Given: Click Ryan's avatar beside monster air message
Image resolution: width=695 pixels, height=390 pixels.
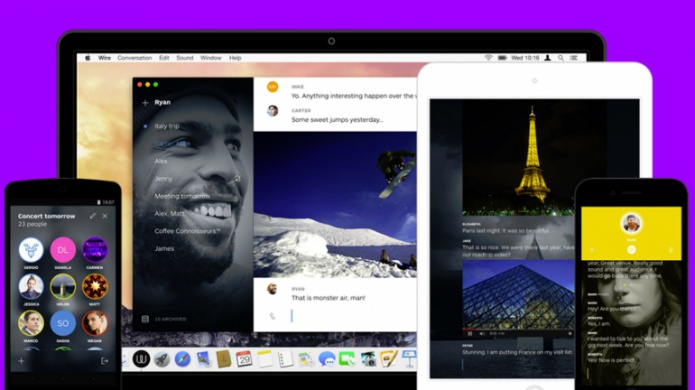Looking at the screenshot, I should click(x=273, y=289).
